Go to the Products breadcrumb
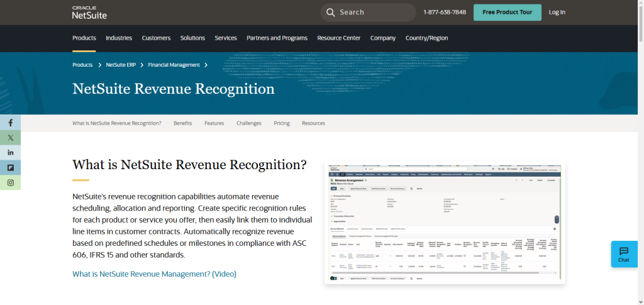 click(x=82, y=65)
